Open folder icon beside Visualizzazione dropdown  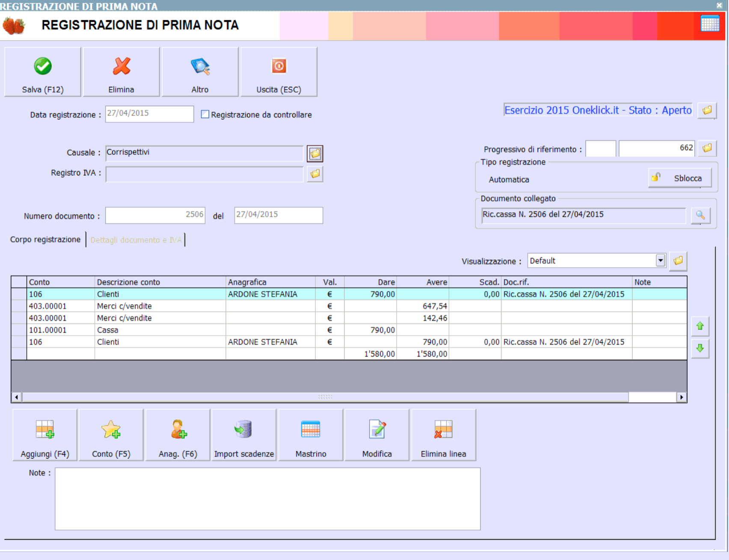click(678, 260)
